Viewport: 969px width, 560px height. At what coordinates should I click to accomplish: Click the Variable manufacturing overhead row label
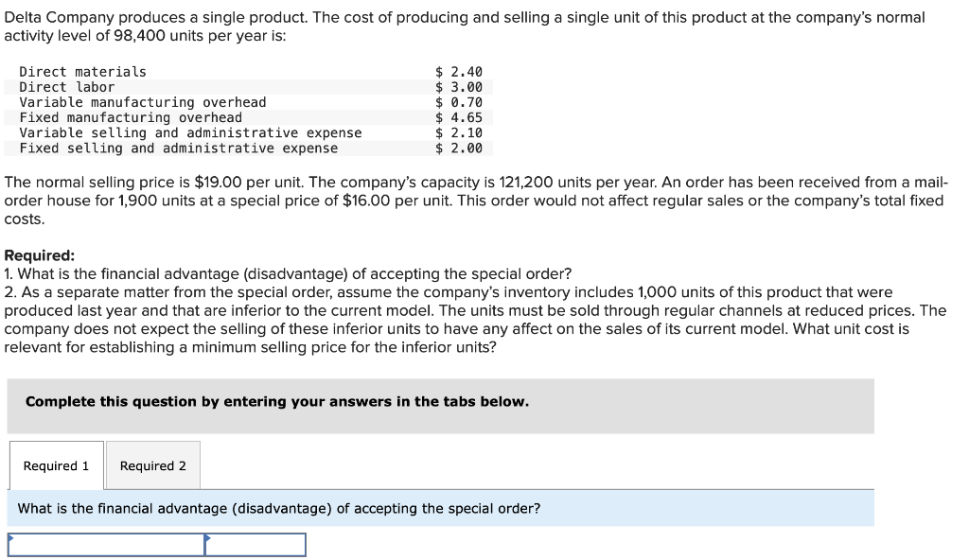pyautogui.click(x=143, y=102)
